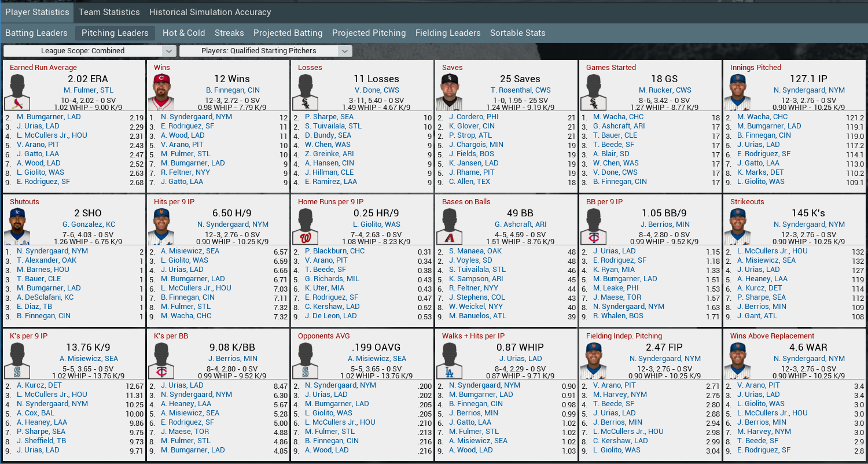Expand the Players Qualified Starting Pitchers dropdown
The height and width of the screenshot is (464, 868).
(x=265, y=51)
